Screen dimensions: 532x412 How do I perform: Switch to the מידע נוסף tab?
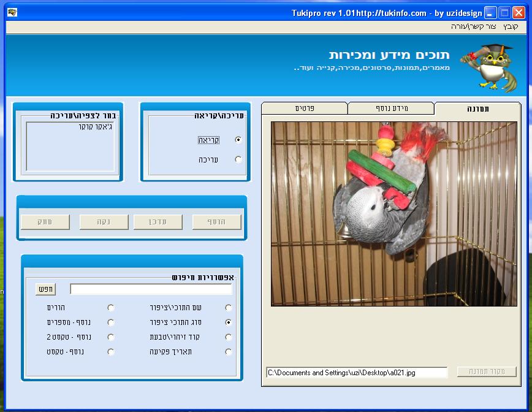pos(391,109)
